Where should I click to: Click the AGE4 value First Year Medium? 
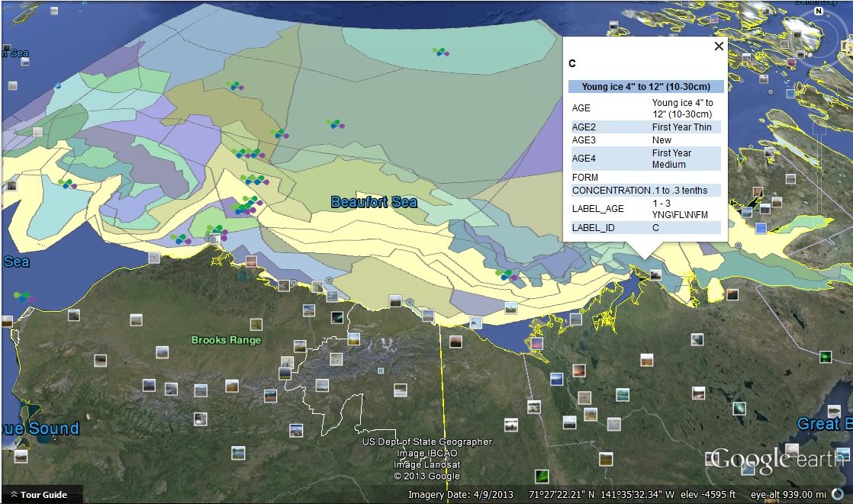(x=671, y=158)
